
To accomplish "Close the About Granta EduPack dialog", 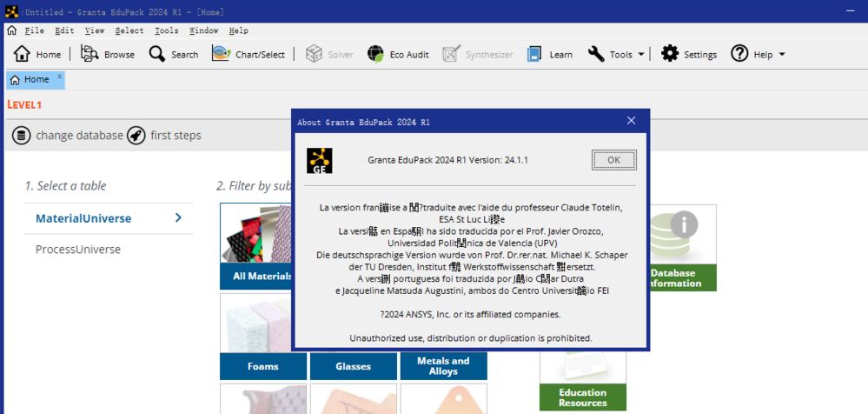I will coord(631,120).
